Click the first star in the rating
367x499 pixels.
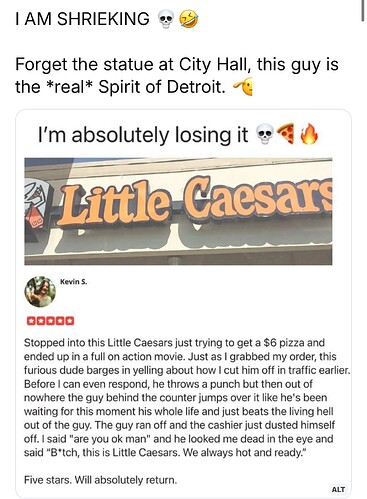pos(31,321)
